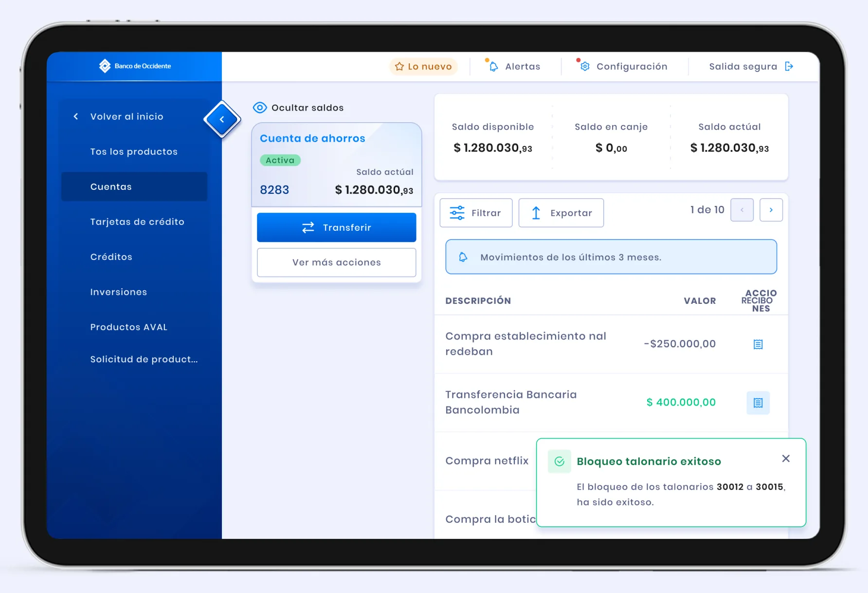Click Ver más acciones button

tap(337, 262)
